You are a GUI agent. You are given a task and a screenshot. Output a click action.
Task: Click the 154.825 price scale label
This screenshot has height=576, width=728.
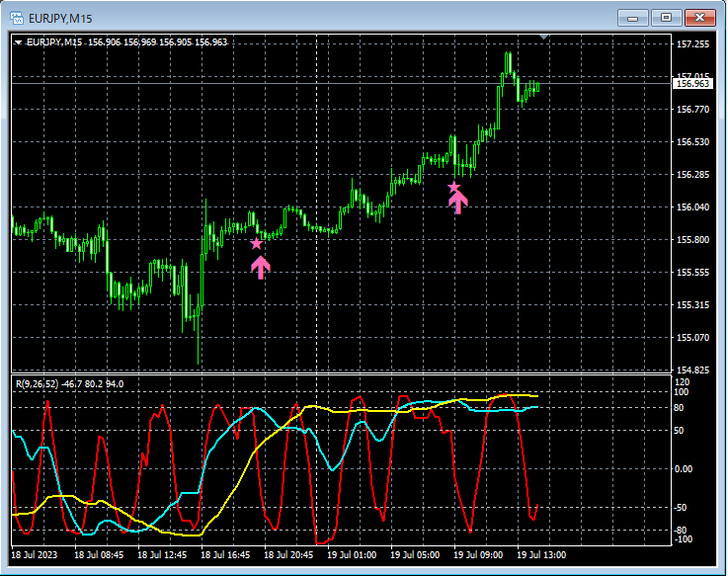(692, 370)
